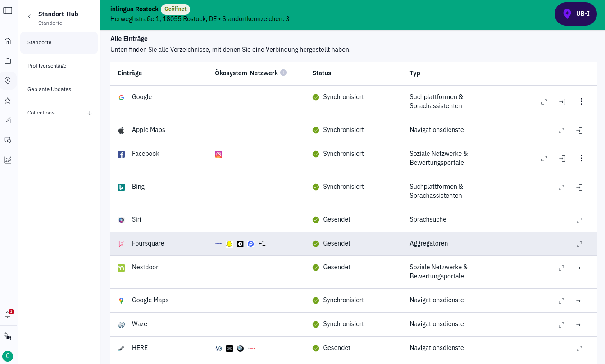Expand details for the Nextdoor entry
Screen dimensions: 605x364
point(561,268)
